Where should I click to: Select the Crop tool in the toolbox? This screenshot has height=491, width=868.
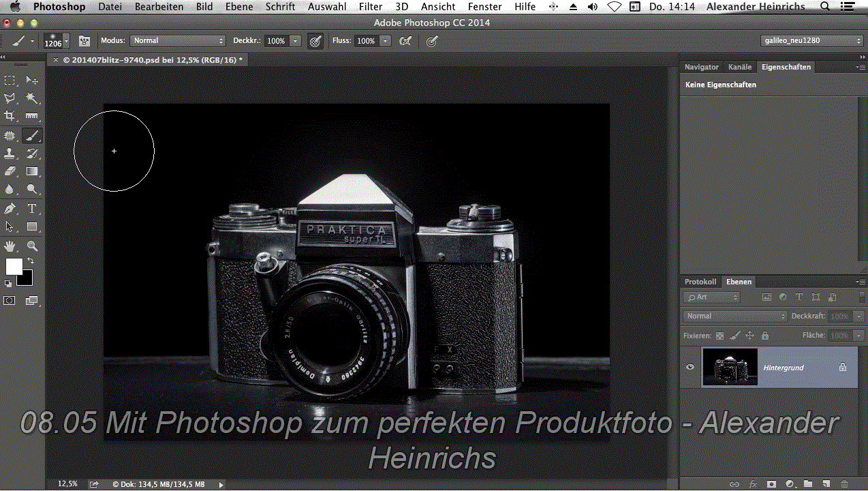[10, 116]
